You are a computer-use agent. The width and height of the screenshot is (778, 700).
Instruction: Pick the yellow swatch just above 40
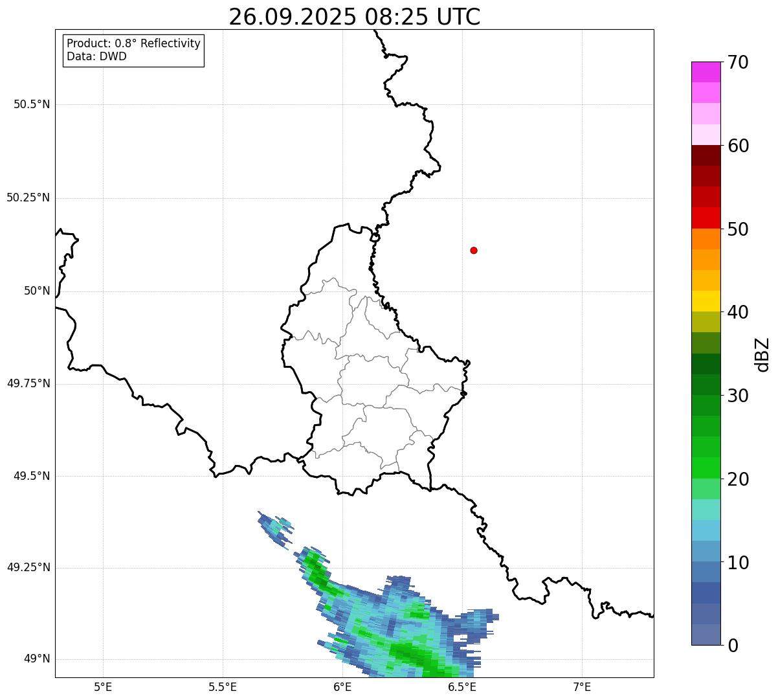[x=706, y=301]
